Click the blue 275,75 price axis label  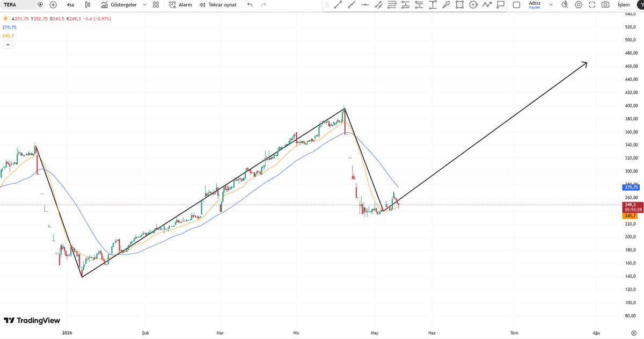[631, 187]
